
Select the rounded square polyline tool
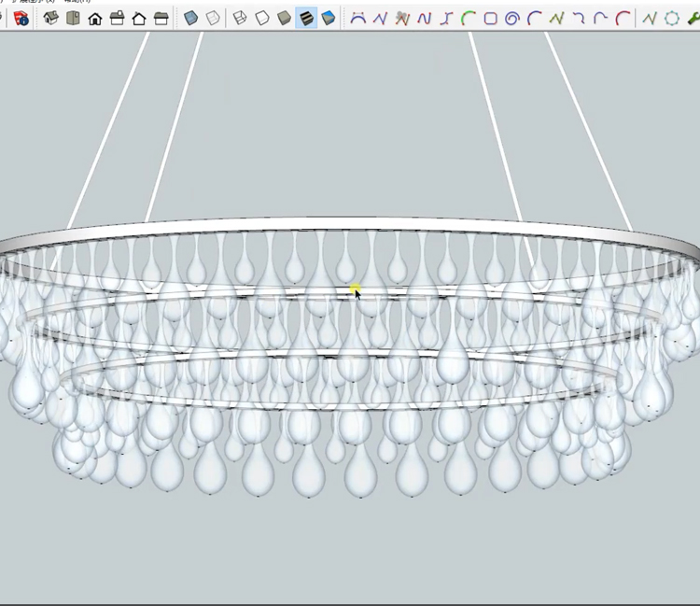(491, 19)
